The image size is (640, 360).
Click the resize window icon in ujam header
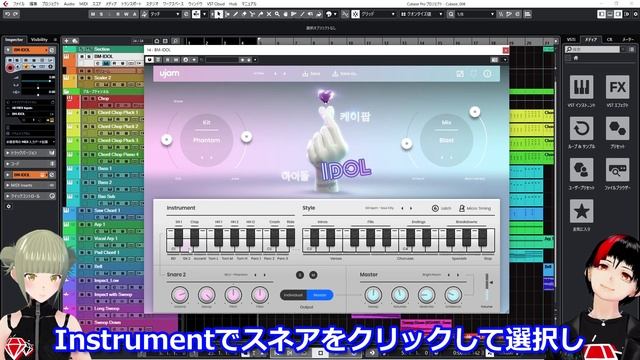460,74
